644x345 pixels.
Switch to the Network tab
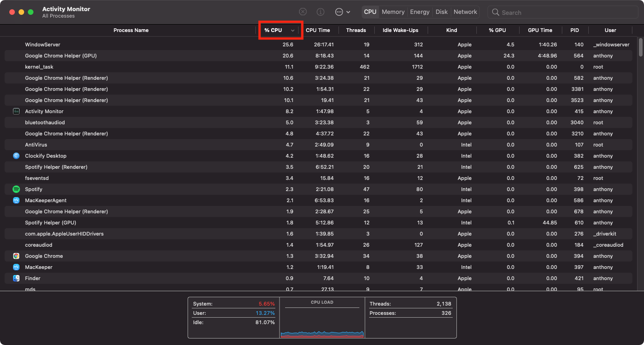465,12
